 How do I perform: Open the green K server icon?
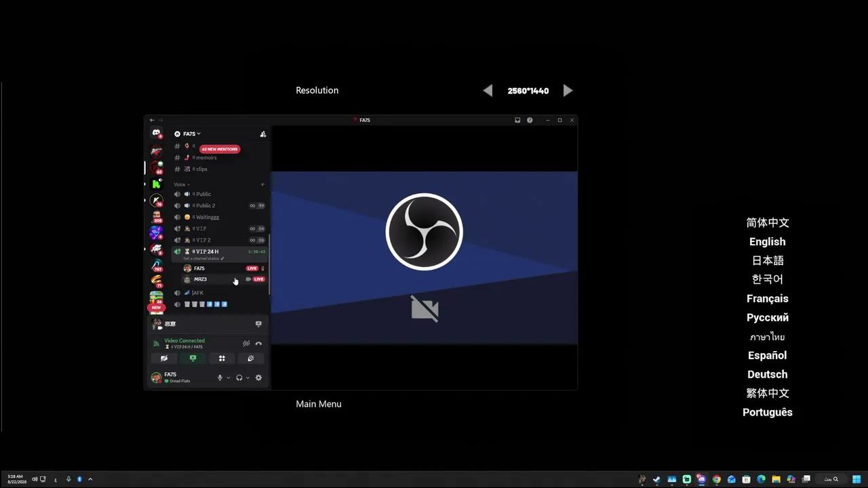[157, 184]
